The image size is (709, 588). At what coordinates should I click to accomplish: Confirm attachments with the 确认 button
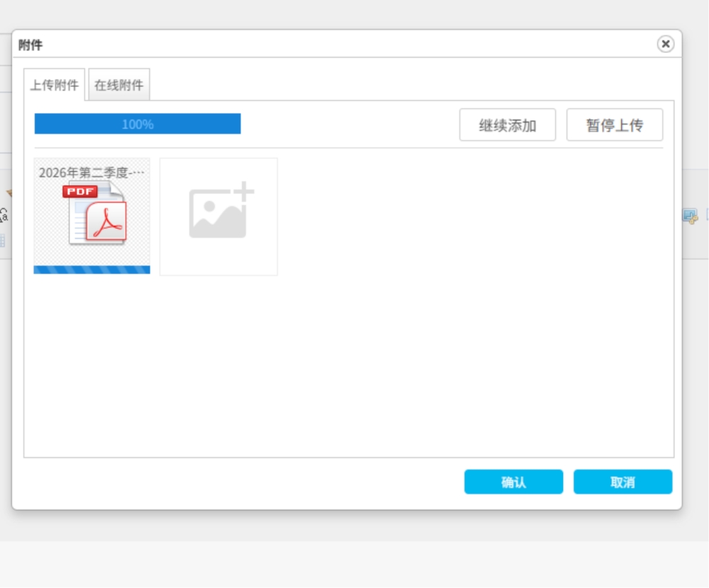tap(513, 482)
